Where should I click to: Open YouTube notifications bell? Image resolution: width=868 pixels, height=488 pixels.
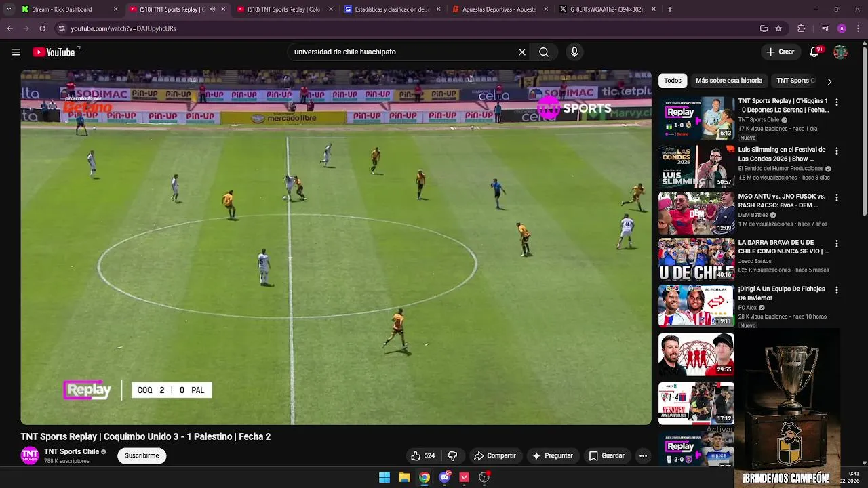(x=815, y=52)
